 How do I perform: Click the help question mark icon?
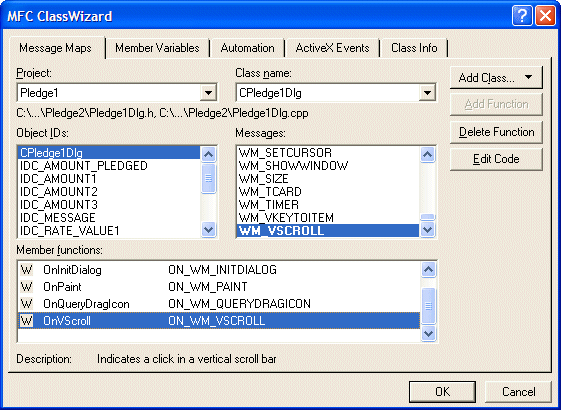[x=522, y=16]
